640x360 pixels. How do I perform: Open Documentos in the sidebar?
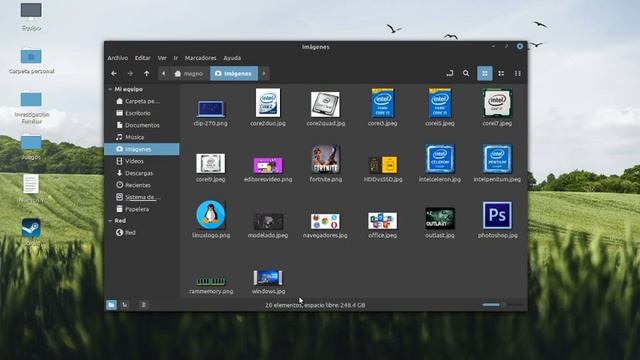(x=142, y=125)
